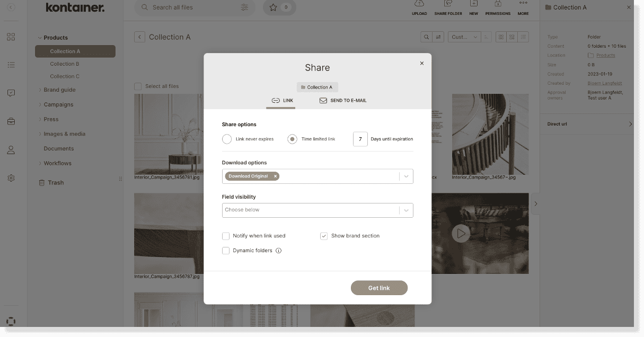Viewport: 644px width, 337px height.
Task: Enable Notify when link used
Action: [x=226, y=236]
